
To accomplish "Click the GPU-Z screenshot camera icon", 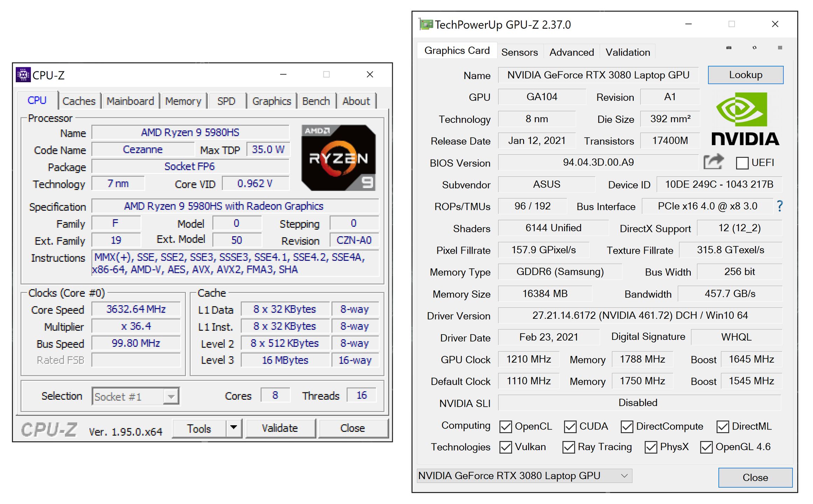I will [729, 48].
